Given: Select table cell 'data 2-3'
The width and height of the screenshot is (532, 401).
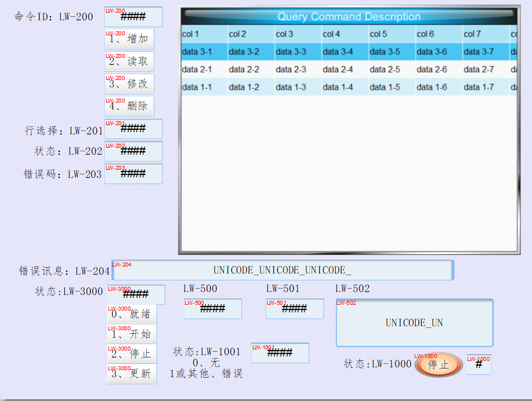Looking at the screenshot, I should tap(298, 70).
